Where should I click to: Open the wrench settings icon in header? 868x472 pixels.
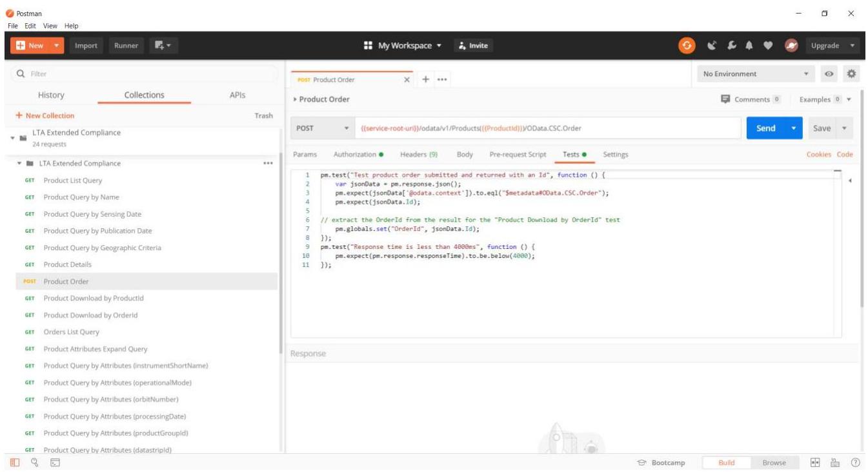point(732,46)
